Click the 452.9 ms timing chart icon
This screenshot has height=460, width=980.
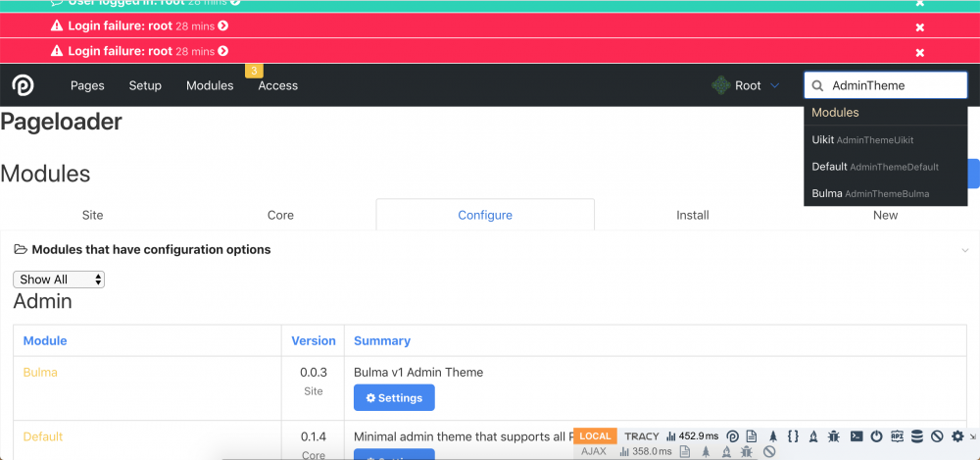pos(671,436)
